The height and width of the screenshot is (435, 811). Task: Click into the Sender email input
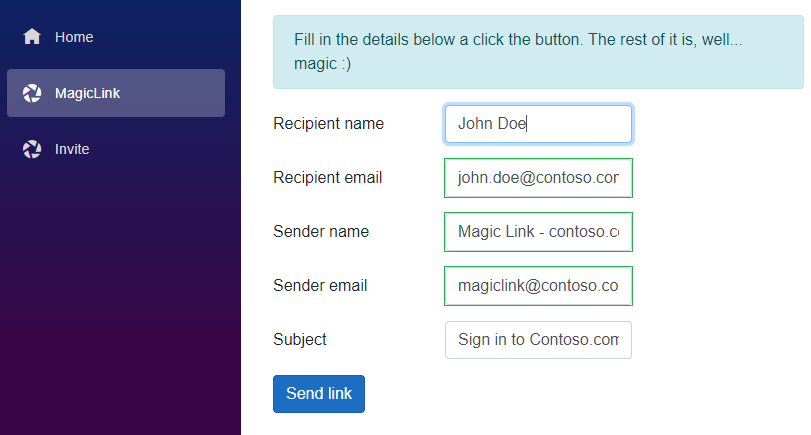pos(538,286)
